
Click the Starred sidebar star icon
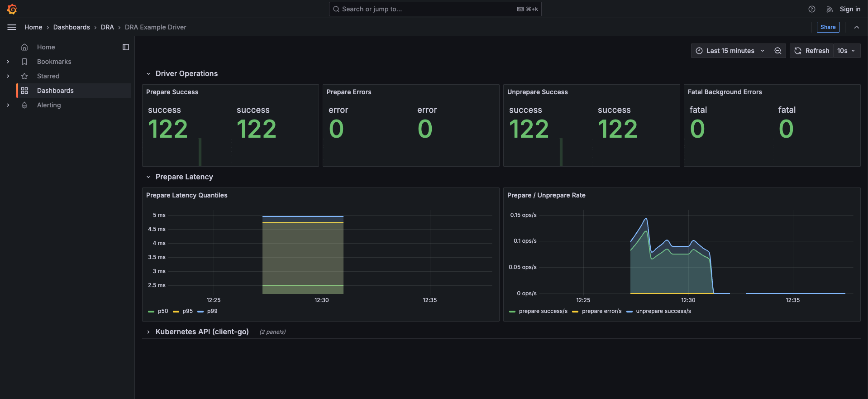(24, 76)
